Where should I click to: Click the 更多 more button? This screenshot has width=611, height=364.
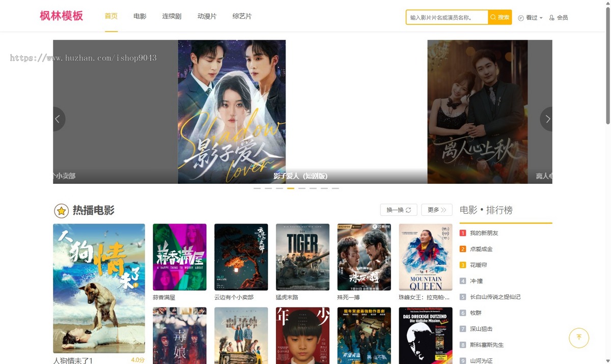pos(437,210)
